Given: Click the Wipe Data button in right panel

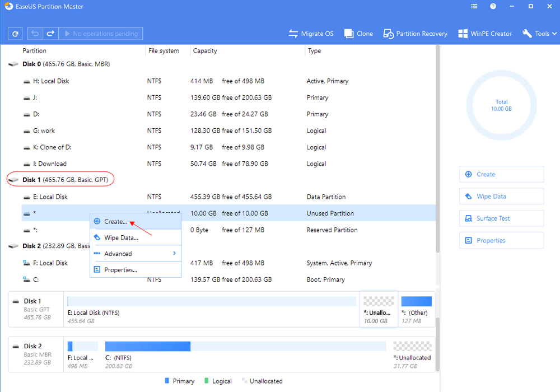Looking at the screenshot, I should 501,197.
